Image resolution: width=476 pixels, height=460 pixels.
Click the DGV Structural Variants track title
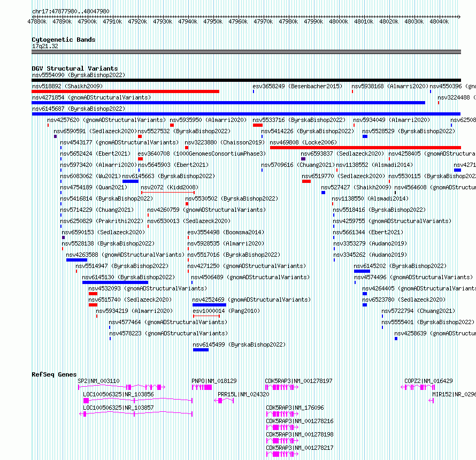point(75,68)
